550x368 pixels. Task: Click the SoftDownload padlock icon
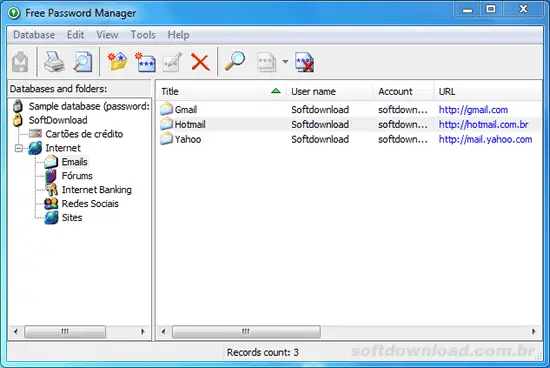[18, 120]
